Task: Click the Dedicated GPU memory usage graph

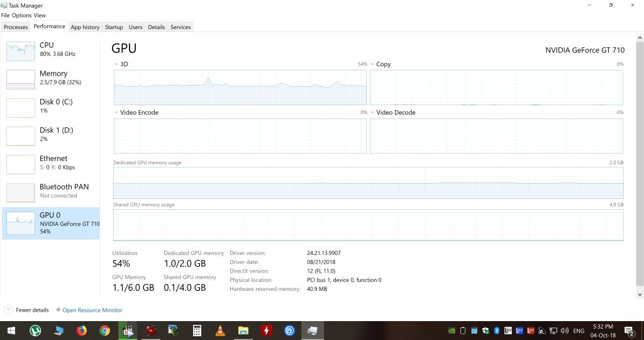Action: 369,183
